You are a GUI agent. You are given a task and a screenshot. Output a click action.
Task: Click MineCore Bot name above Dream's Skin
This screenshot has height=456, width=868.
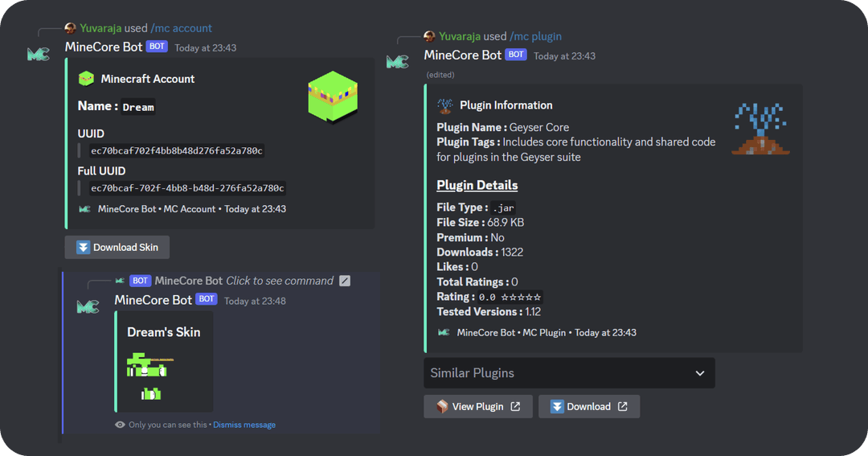click(153, 300)
